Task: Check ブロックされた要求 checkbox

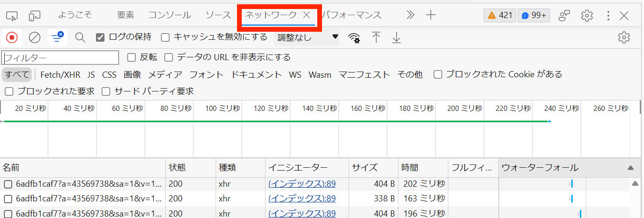Action: tap(9, 91)
